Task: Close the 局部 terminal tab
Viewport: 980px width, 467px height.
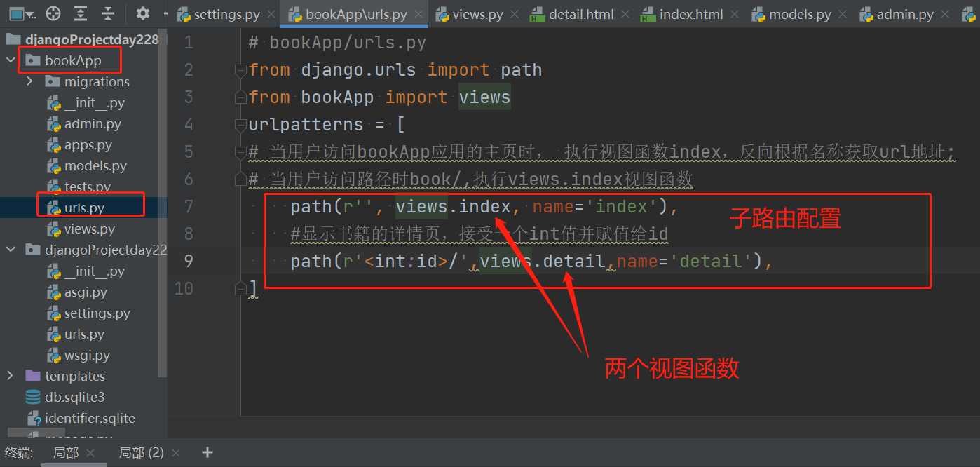Action: tap(90, 453)
